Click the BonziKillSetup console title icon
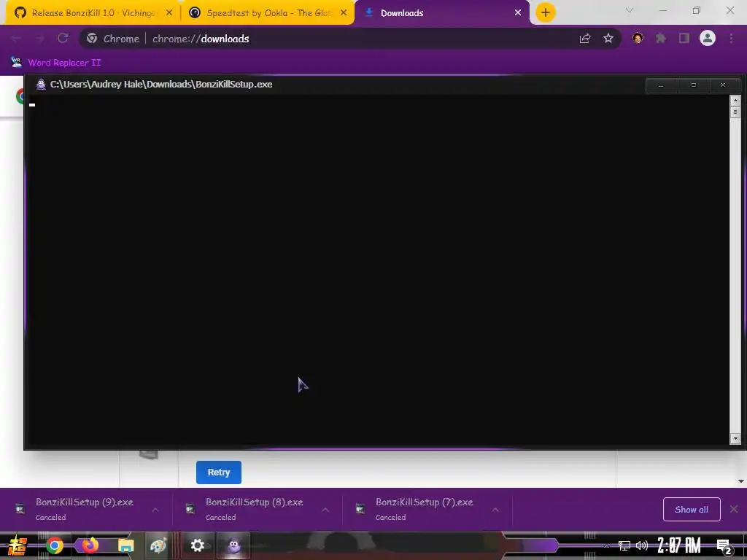 (x=41, y=85)
